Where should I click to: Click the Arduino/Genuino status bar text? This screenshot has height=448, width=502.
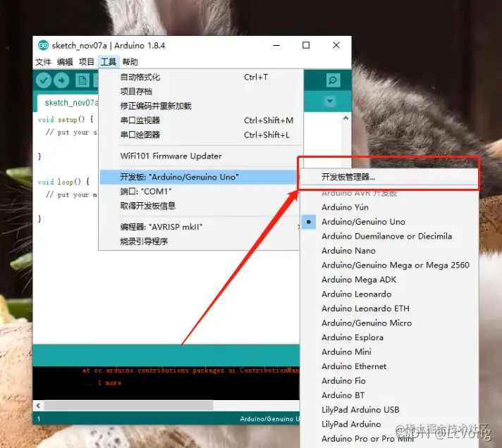[269, 418]
